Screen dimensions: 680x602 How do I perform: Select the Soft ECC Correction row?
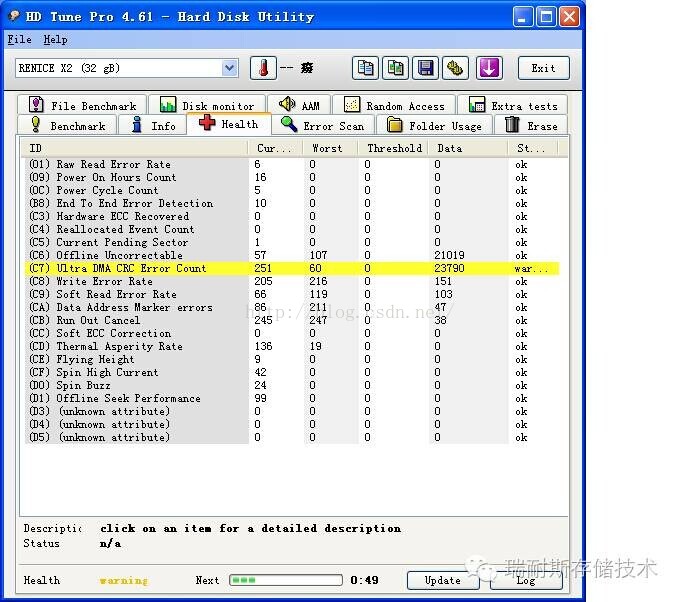[x=292, y=334]
